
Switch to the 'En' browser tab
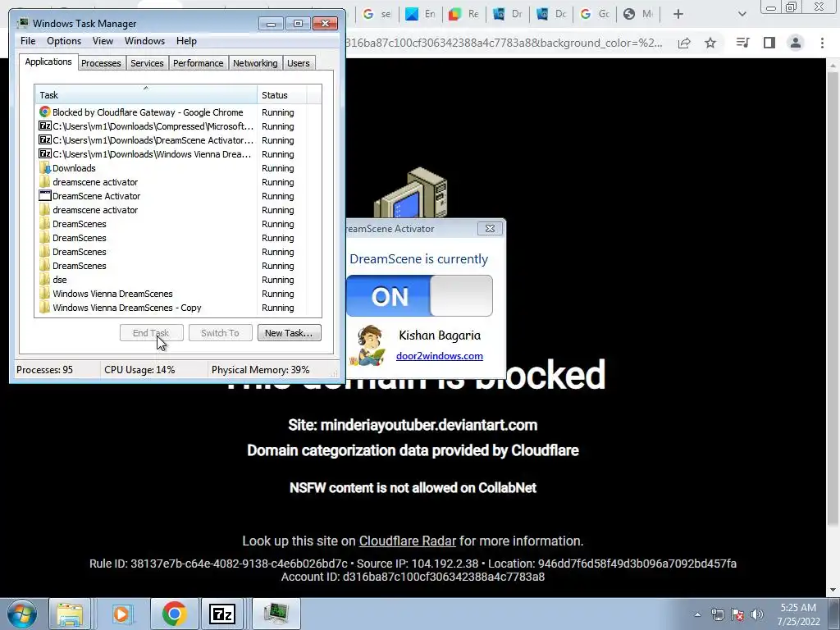pos(421,14)
